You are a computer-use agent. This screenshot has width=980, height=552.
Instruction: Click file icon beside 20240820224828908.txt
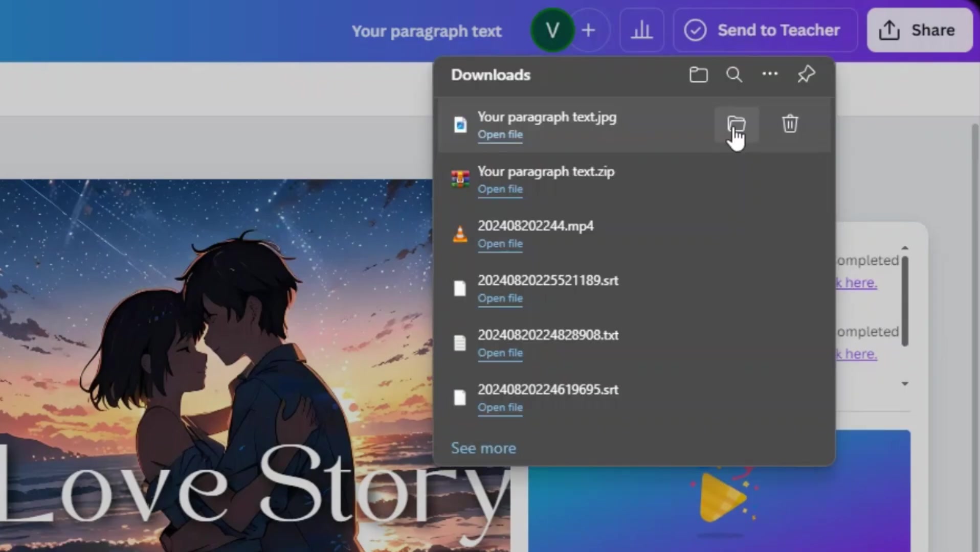coord(460,343)
